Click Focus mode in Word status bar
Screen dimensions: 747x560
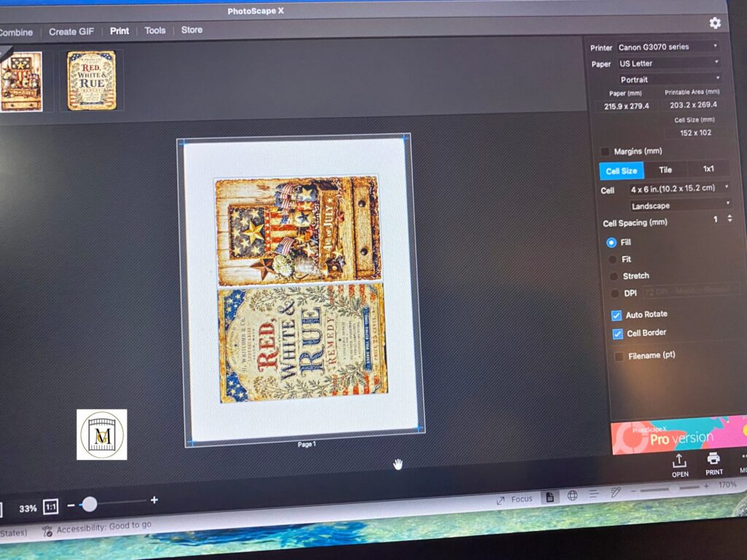(x=515, y=499)
